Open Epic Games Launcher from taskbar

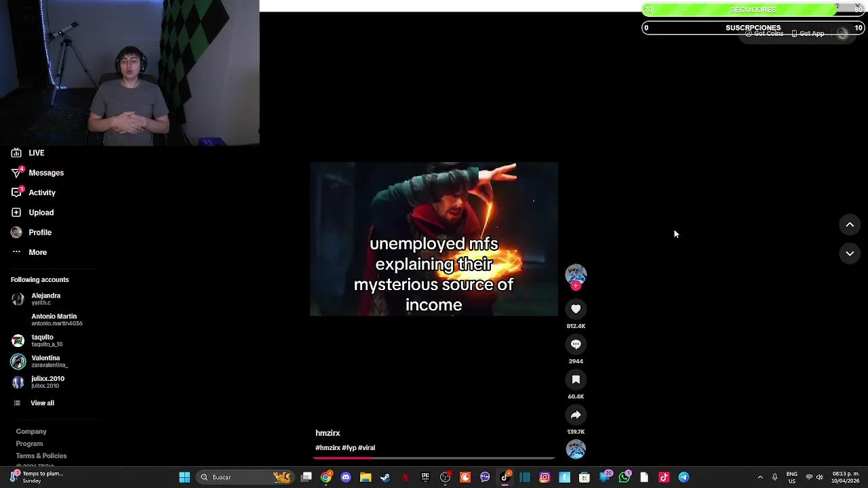pyautogui.click(x=425, y=477)
